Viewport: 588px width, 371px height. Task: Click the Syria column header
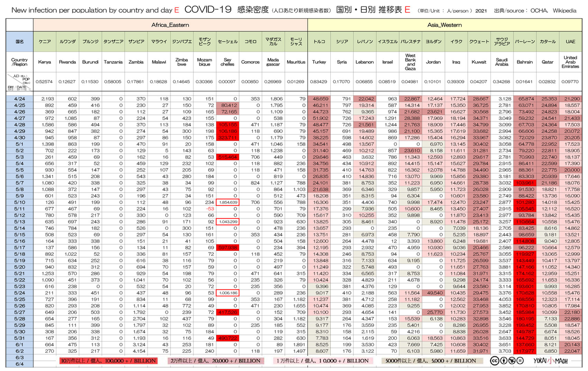coord(342,62)
